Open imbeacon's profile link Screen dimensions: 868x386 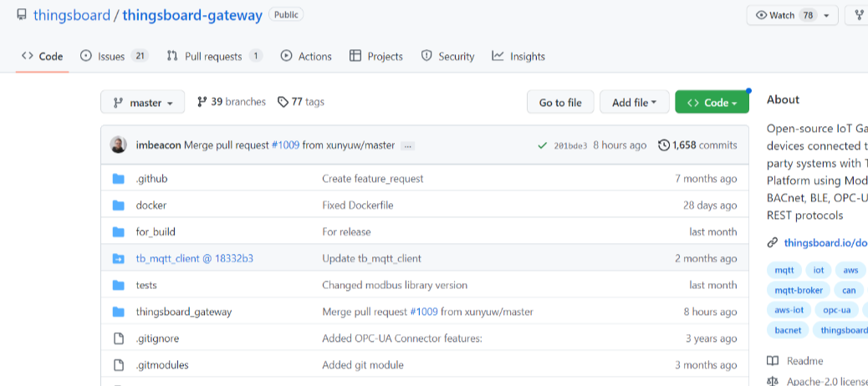[x=158, y=145]
